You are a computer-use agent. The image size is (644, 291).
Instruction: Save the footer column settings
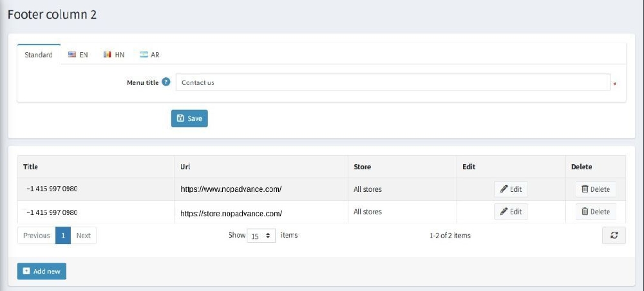tap(189, 118)
